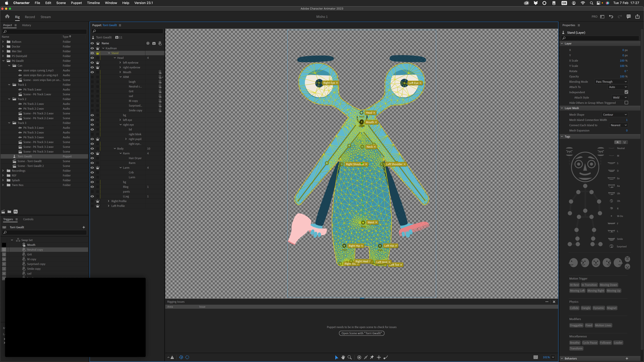
Task: Switch to the Record tab
Action: coord(30,17)
